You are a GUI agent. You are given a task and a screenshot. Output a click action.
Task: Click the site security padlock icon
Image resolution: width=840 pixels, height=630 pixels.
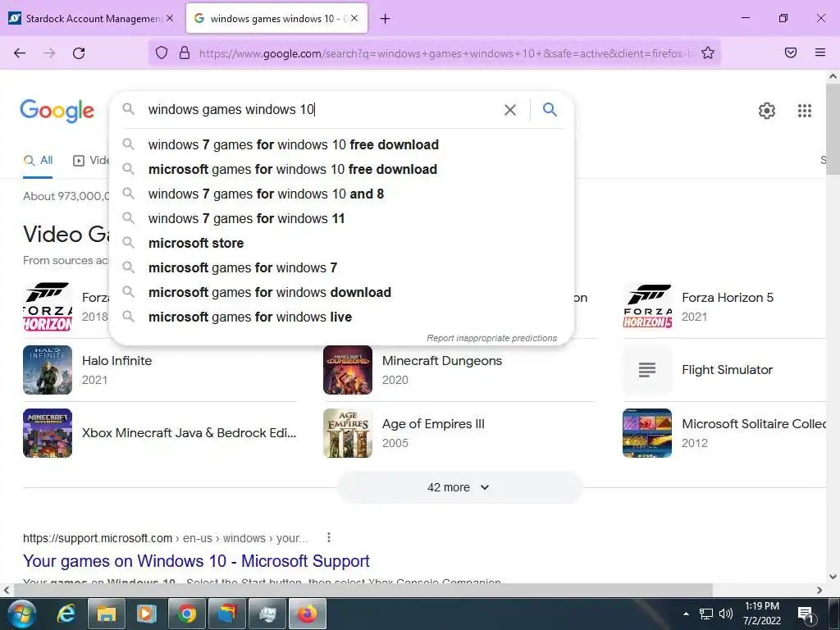click(x=185, y=52)
